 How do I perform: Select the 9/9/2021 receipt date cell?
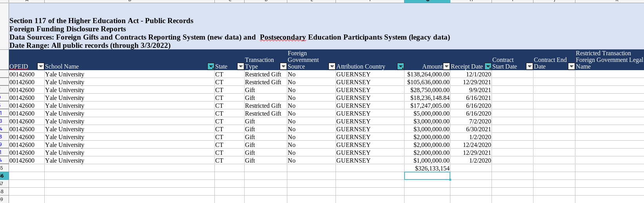point(471,90)
